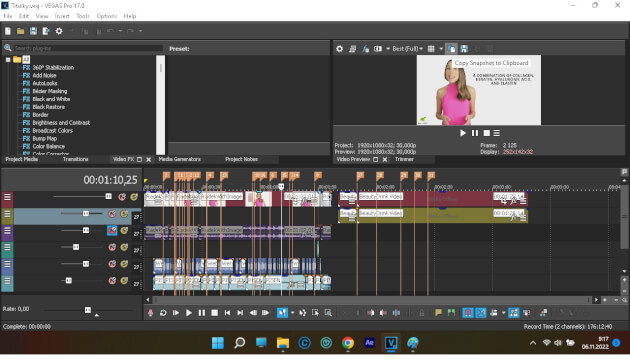Open the Insert menu
The image size is (630, 360).
pyautogui.click(x=62, y=16)
